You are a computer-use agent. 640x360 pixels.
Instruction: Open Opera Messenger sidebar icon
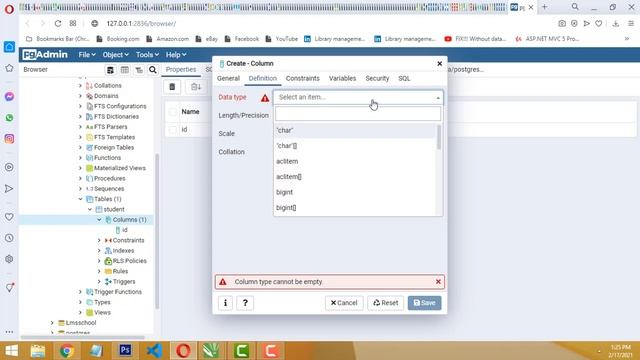tap(9, 97)
